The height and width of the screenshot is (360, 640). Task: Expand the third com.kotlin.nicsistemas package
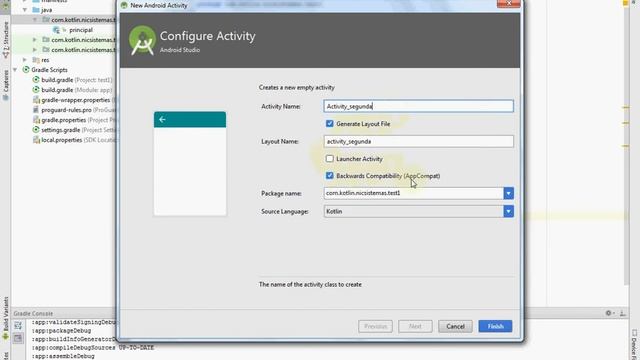[35, 50]
